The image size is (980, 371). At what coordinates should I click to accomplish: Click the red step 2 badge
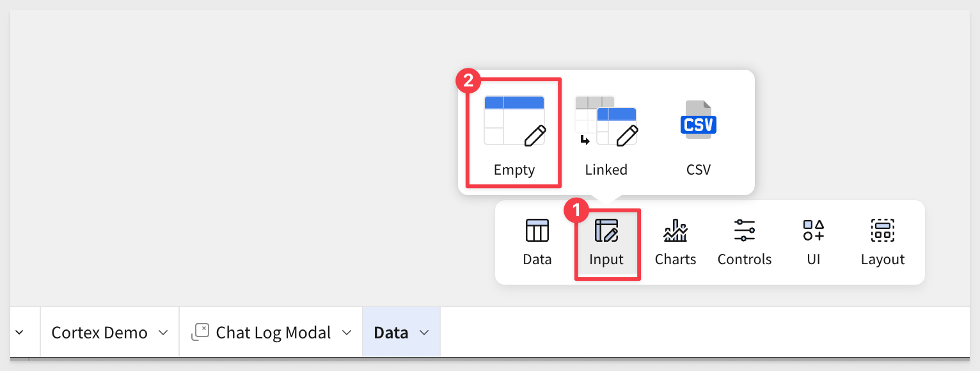click(468, 81)
